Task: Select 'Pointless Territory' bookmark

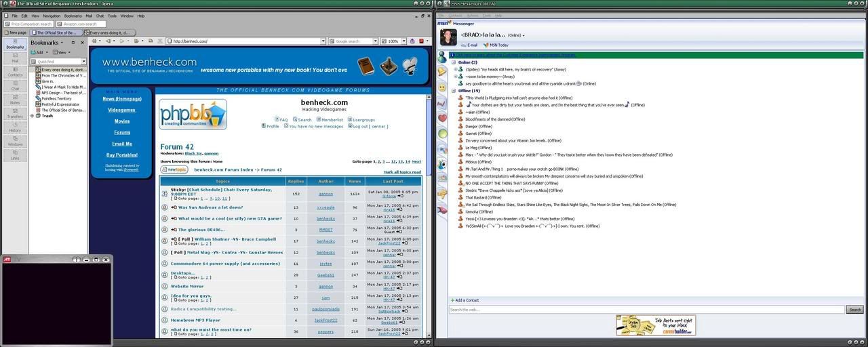Action: pos(56,98)
